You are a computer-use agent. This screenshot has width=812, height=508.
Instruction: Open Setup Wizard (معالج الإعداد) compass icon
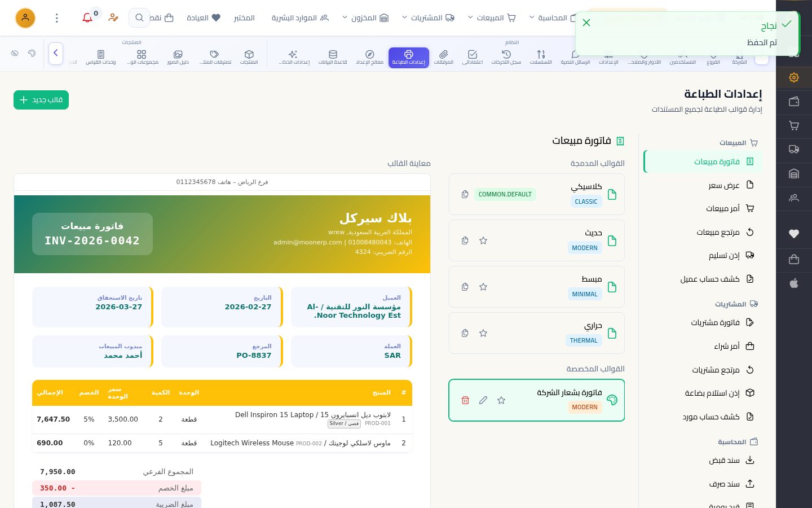pos(370,57)
